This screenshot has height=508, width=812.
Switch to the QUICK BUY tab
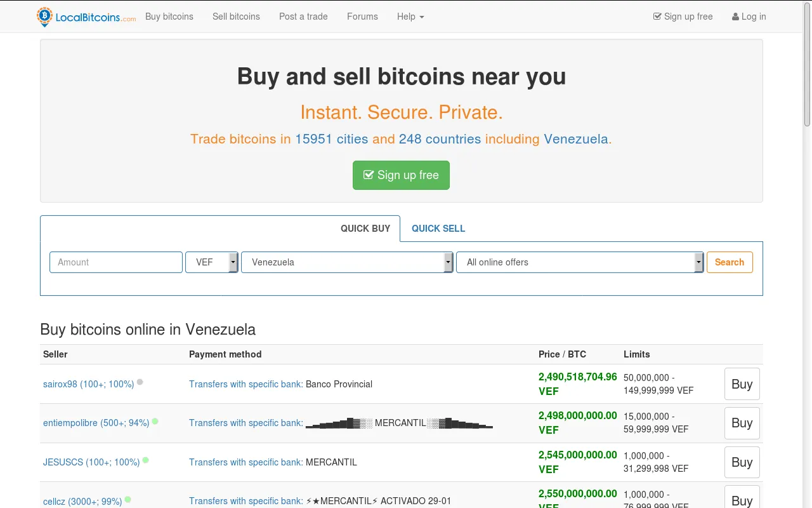pos(365,229)
